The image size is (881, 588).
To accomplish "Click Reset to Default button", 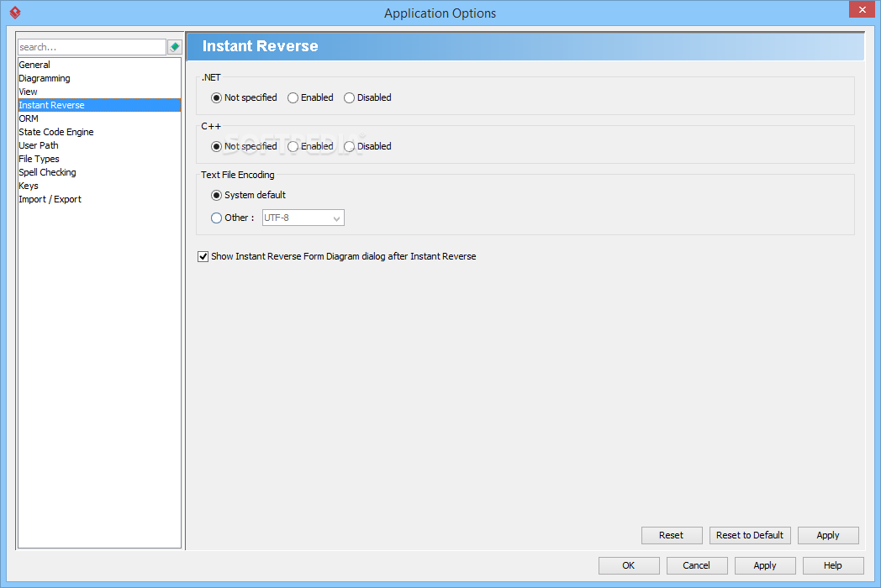I will tap(750, 535).
